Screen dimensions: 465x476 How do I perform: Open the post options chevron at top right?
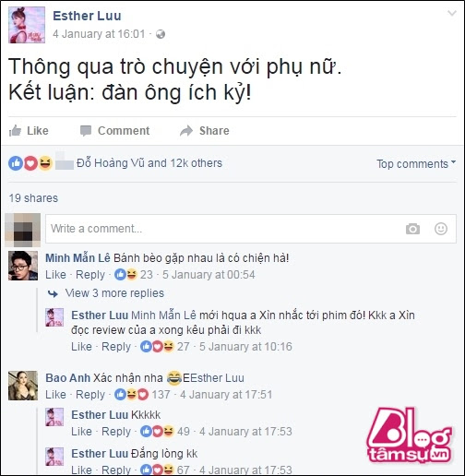[451, 13]
